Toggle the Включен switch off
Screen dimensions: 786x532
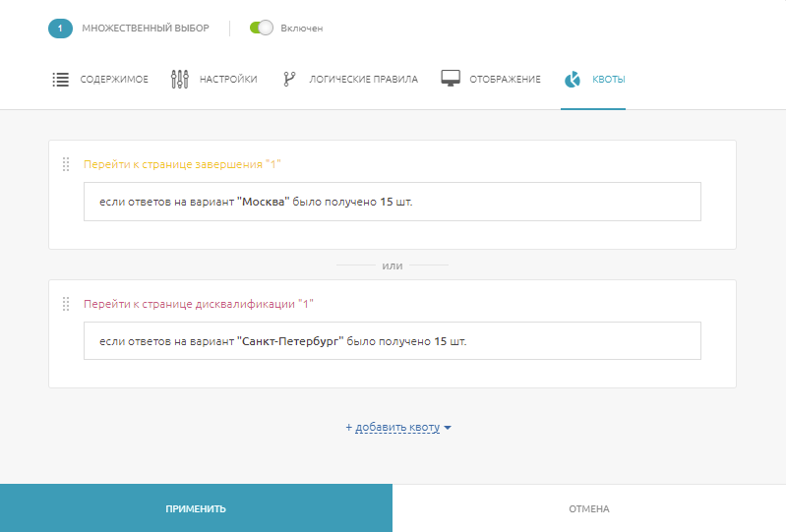tap(261, 28)
